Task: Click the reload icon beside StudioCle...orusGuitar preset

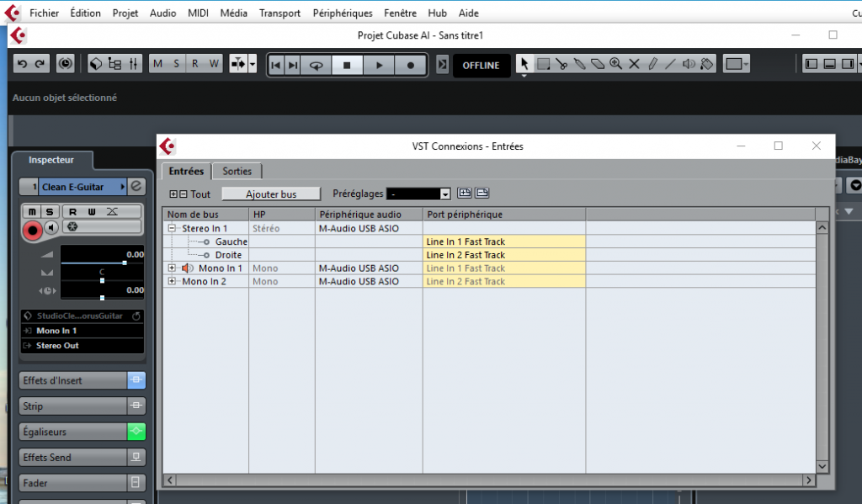Action: click(x=136, y=316)
